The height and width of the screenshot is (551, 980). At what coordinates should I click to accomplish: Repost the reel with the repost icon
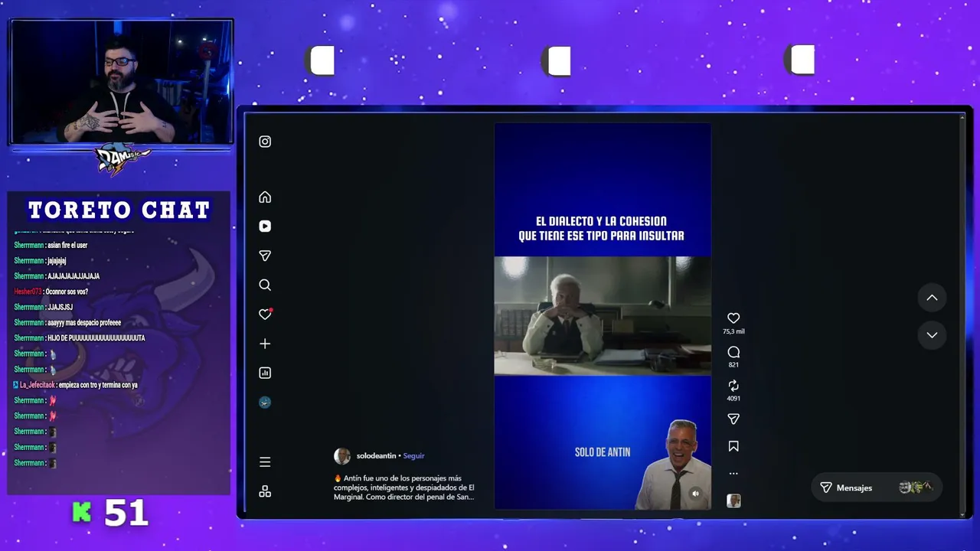pyautogui.click(x=733, y=386)
